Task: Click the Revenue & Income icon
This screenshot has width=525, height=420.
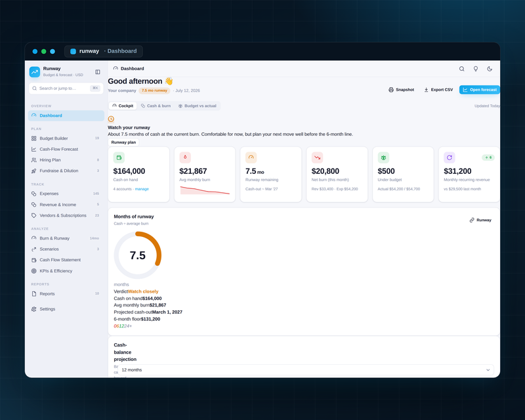Action: pyautogui.click(x=34, y=205)
